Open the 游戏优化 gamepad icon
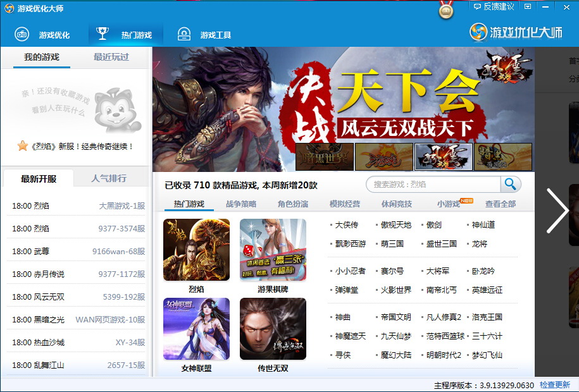 click(x=22, y=34)
